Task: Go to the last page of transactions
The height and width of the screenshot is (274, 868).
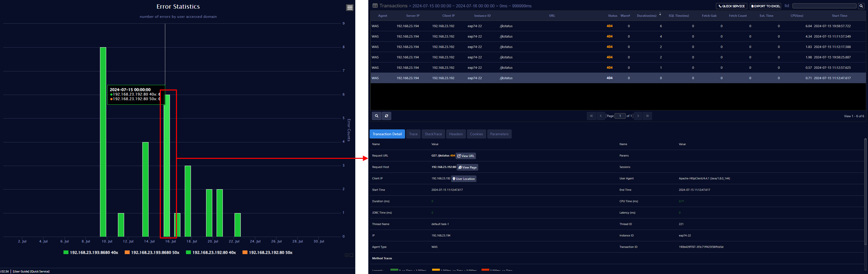Action: [x=647, y=116]
